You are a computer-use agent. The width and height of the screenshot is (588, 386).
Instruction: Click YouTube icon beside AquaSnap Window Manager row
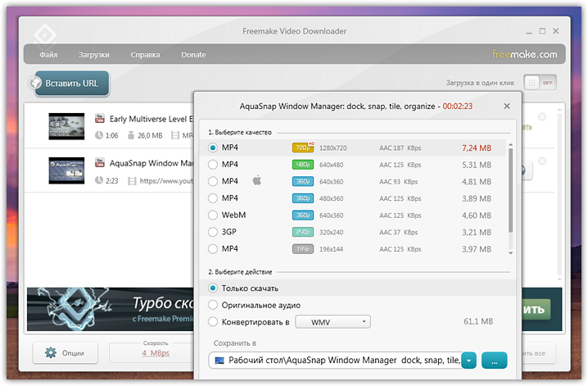tap(100, 163)
